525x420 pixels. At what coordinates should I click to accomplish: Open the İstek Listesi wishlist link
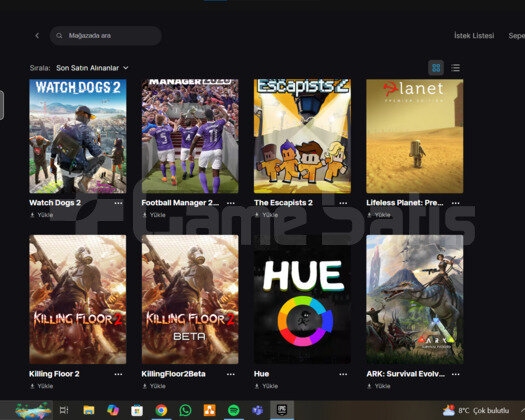[474, 36]
